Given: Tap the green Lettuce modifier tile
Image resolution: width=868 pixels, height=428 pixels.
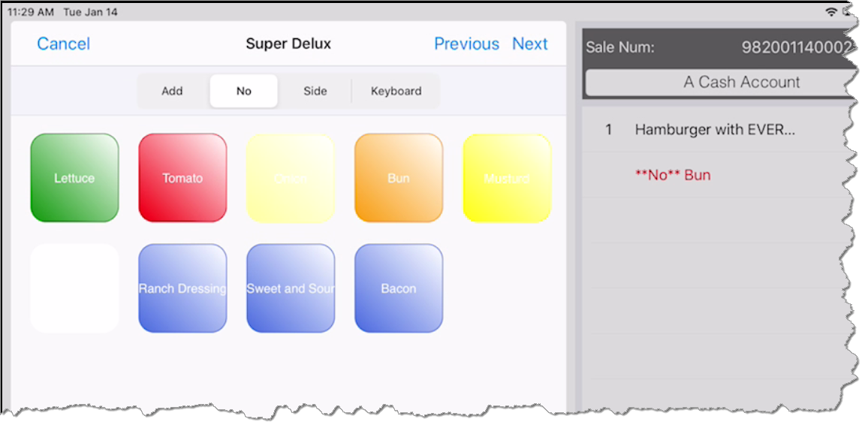Looking at the screenshot, I should click(74, 178).
